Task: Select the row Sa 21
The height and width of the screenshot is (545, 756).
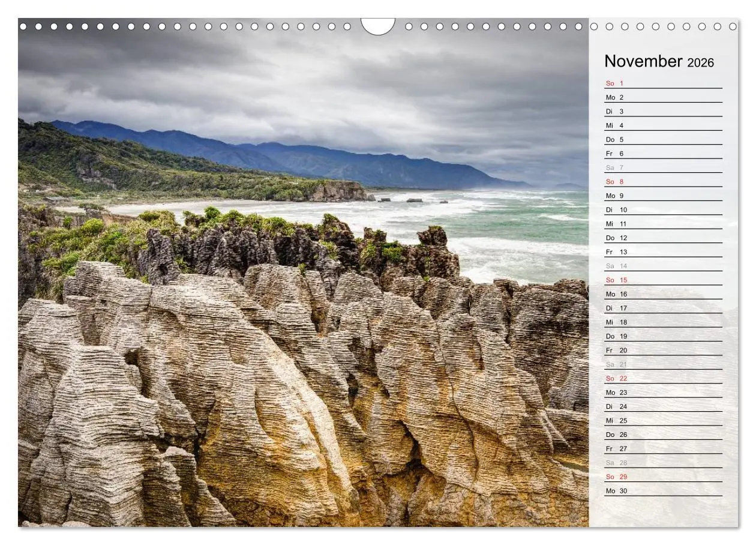Action: coord(663,364)
